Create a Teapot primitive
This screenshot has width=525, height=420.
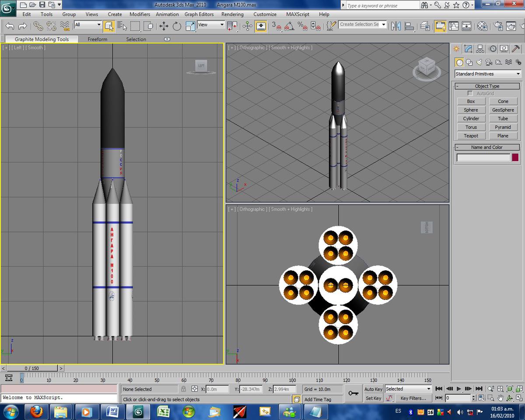click(x=471, y=136)
